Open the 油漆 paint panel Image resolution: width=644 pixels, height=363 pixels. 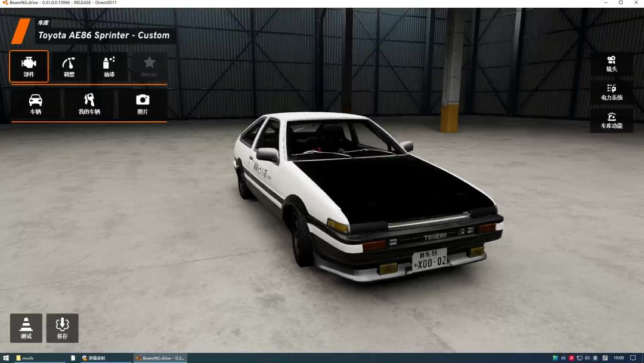pyautogui.click(x=109, y=67)
